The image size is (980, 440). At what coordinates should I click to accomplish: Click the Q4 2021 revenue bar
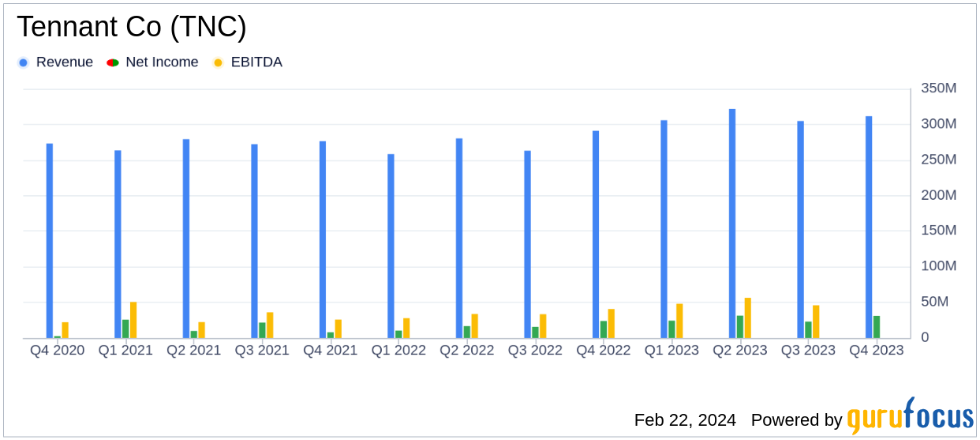point(323,239)
